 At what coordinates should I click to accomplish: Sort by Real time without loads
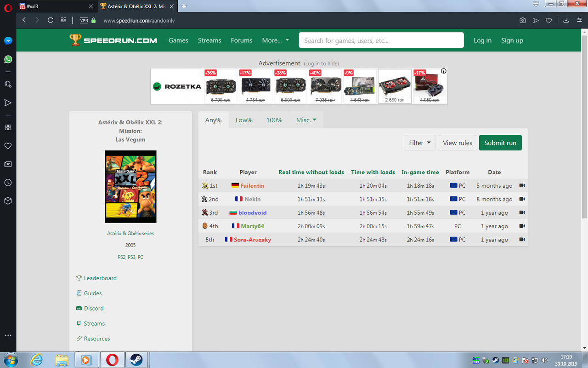point(311,172)
